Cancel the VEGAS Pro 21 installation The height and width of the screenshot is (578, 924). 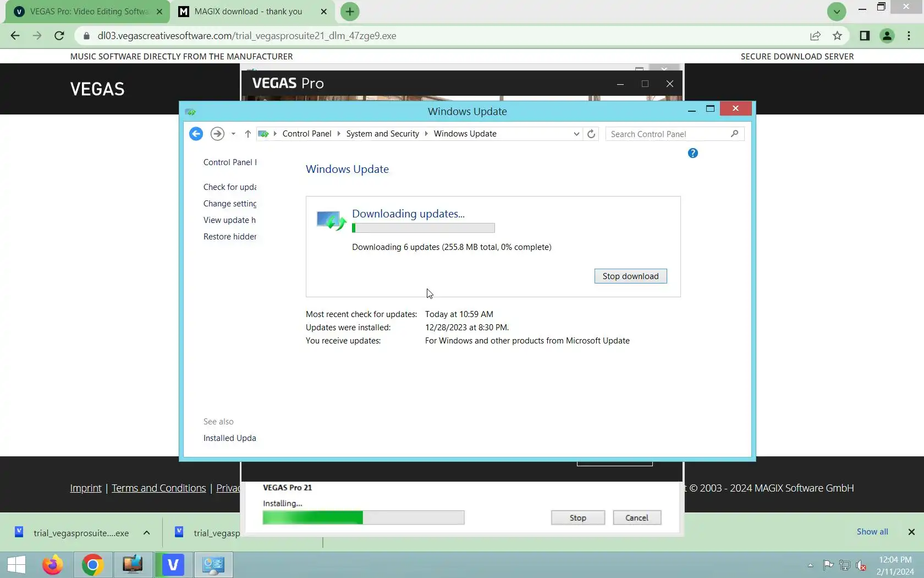(x=637, y=517)
